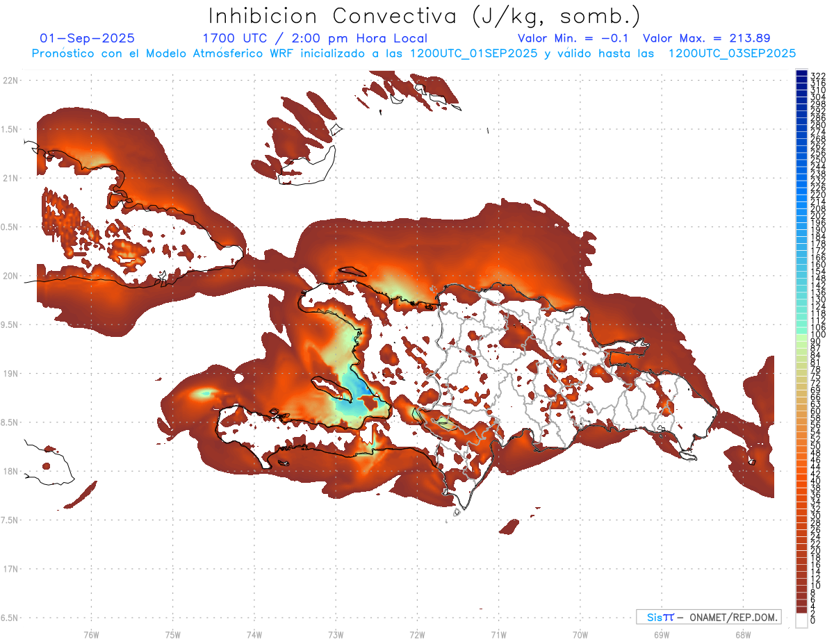The width and height of the screenshot is (834, 644).
Task: Click the "Valor Max. = 213.89" label
Action: pos(706,38)
